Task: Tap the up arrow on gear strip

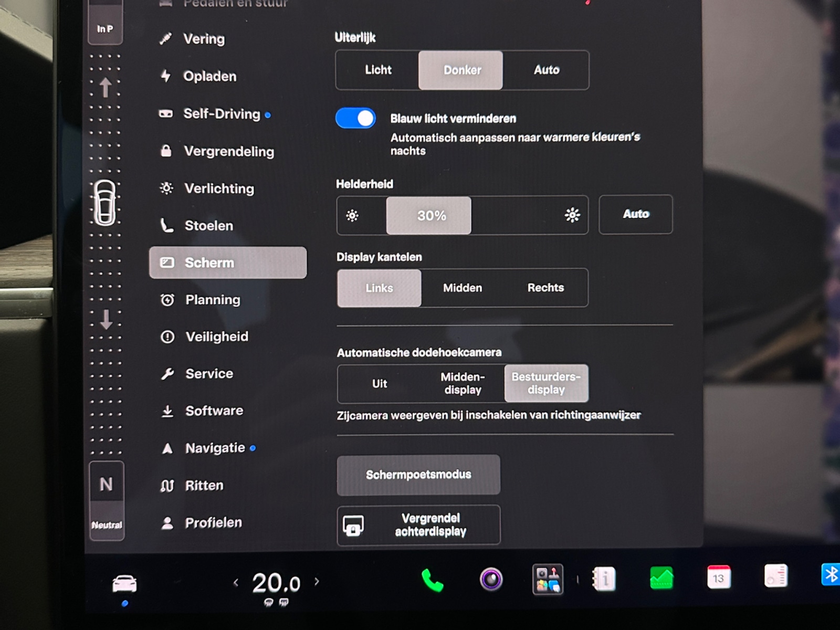Action: click(106, 87)
